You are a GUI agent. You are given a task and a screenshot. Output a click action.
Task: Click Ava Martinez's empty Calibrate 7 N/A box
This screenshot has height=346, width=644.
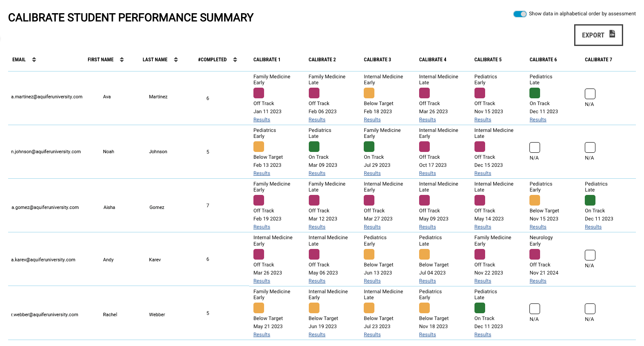point(590,94)
